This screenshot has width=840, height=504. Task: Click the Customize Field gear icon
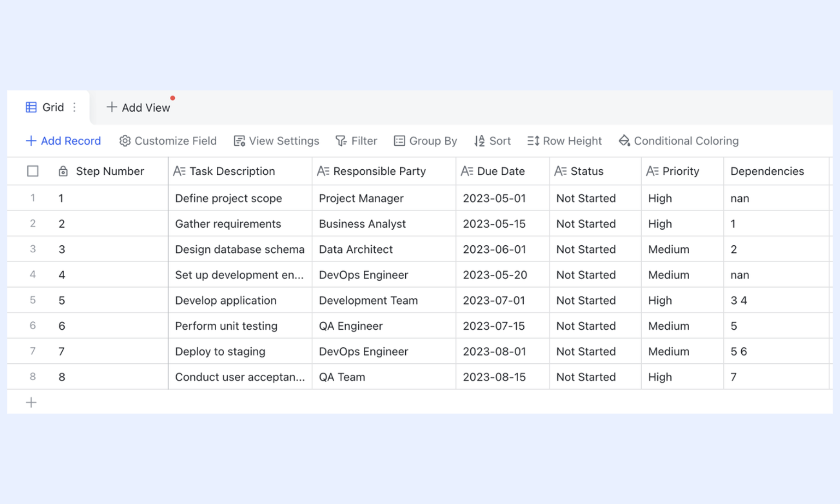[x=125, y=141]
